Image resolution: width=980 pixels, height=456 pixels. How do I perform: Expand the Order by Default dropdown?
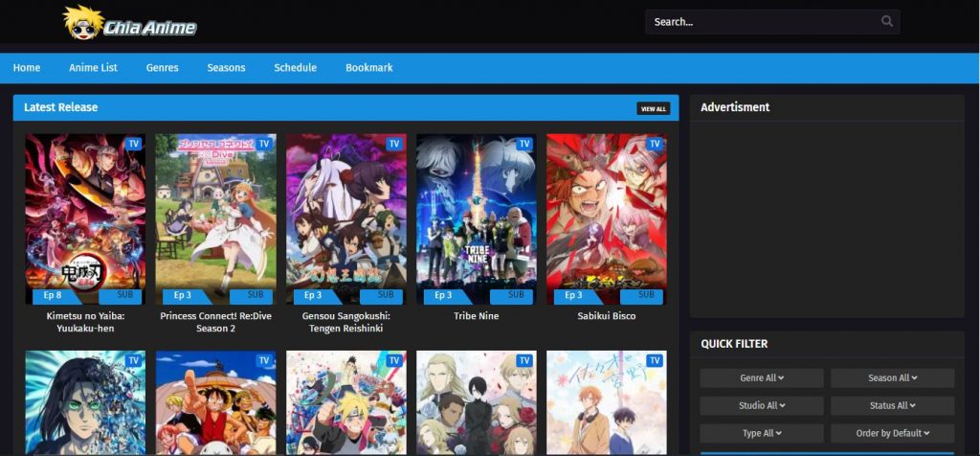(x=893, y=433)
